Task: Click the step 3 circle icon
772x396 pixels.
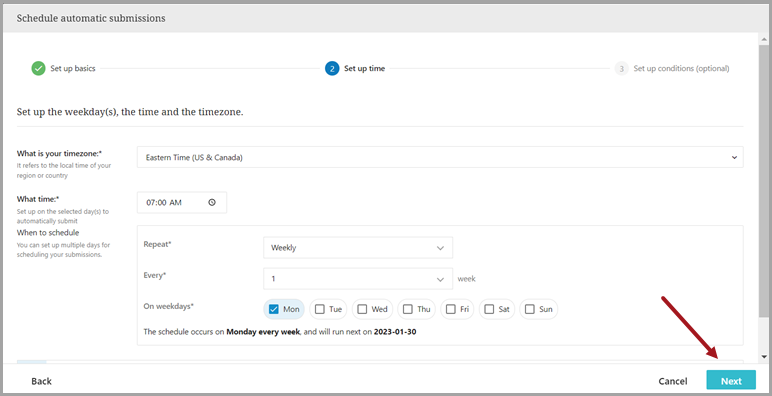Action: click(621, 68)
